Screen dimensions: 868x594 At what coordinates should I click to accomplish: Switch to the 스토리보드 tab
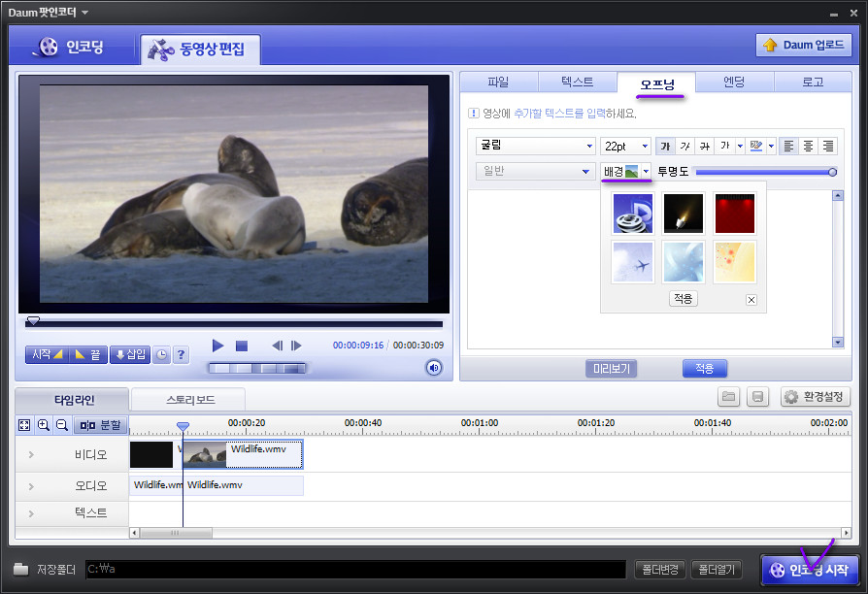(x=190, y=400)
